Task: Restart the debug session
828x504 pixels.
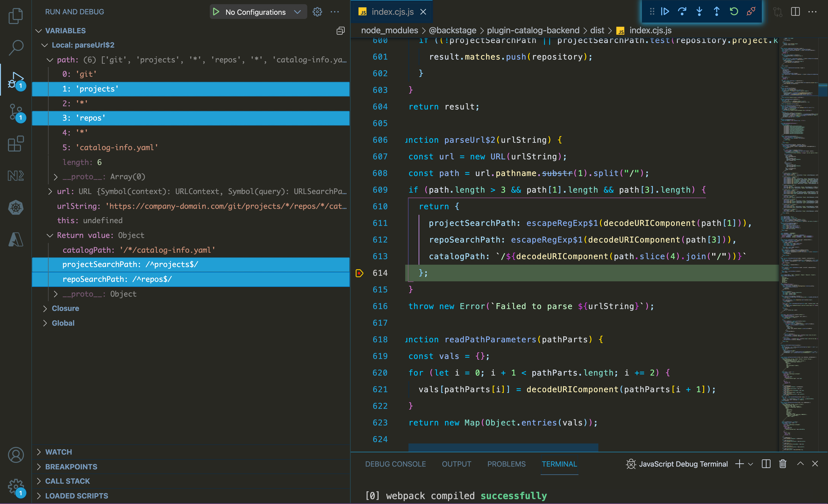Action: click(x=734, y=12)
